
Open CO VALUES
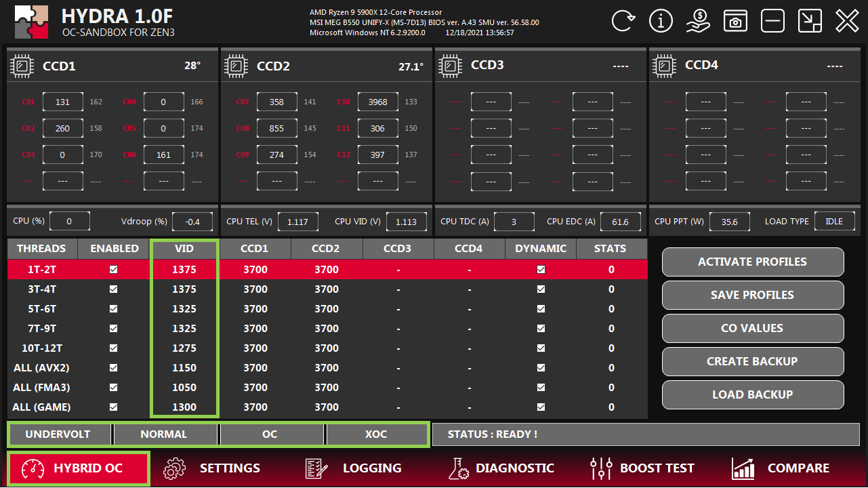click(753, 328)
